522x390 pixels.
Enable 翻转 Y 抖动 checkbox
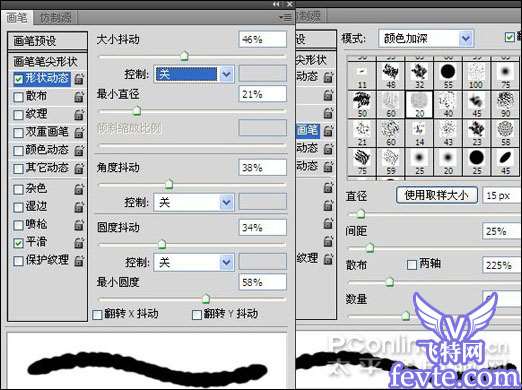point(197,315)
